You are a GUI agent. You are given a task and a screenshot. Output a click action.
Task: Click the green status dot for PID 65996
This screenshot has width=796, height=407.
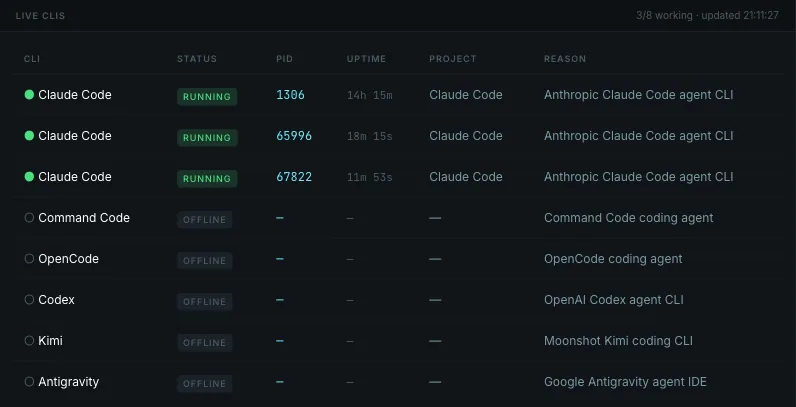(x=29, y=135)
